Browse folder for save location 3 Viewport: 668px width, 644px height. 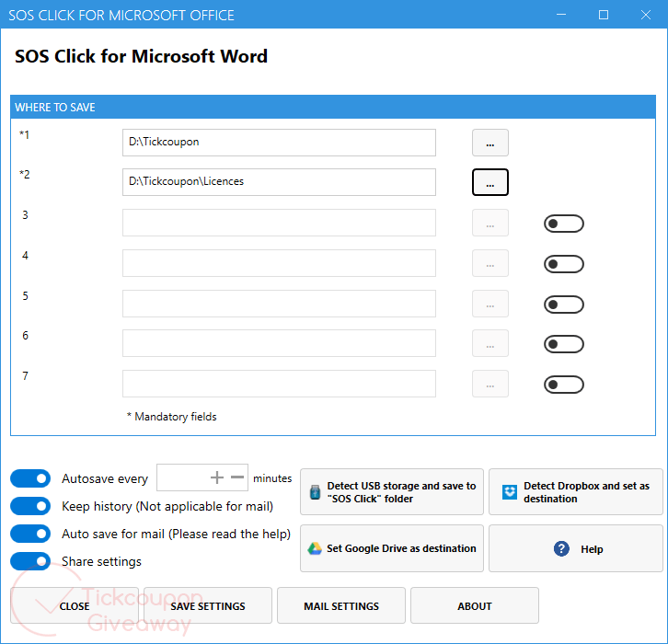point(489,223)
